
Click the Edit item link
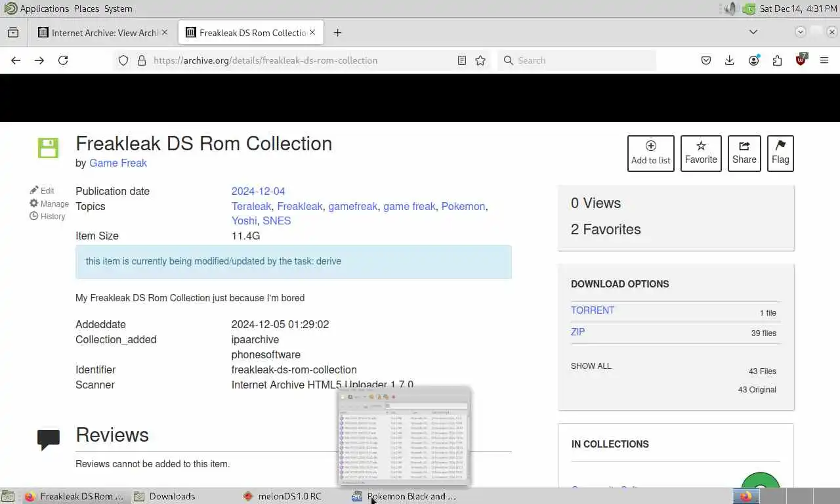pos(42,190)
